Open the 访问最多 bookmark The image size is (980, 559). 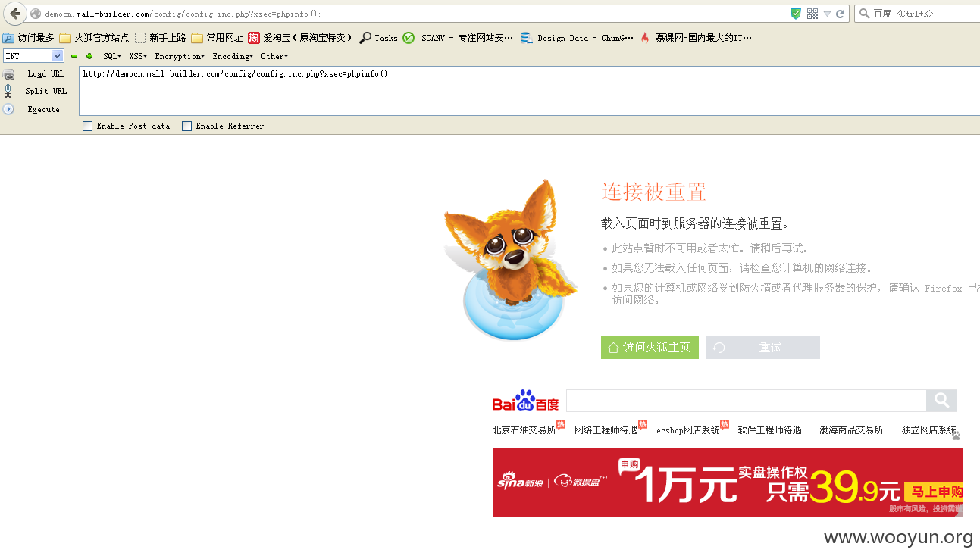[28, 38]
